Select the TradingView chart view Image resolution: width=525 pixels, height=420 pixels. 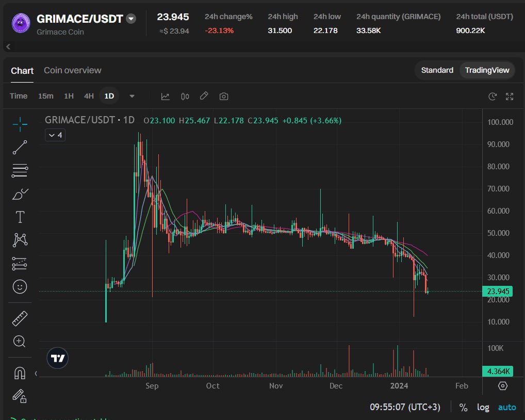point(487,70)
